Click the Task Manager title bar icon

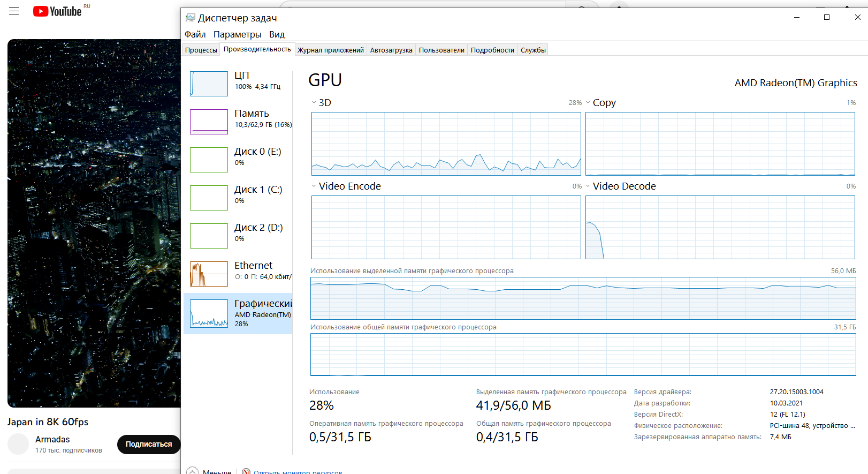[x=190, y=18]
